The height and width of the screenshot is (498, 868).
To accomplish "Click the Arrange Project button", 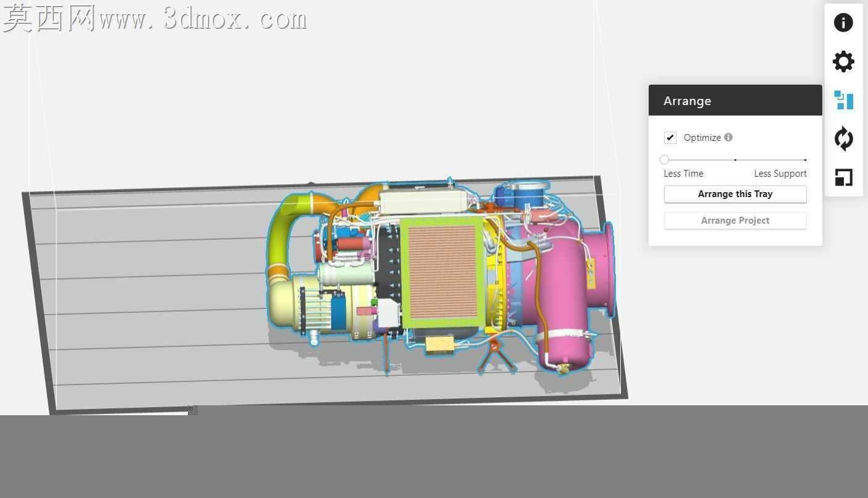I will click(735, 221).
